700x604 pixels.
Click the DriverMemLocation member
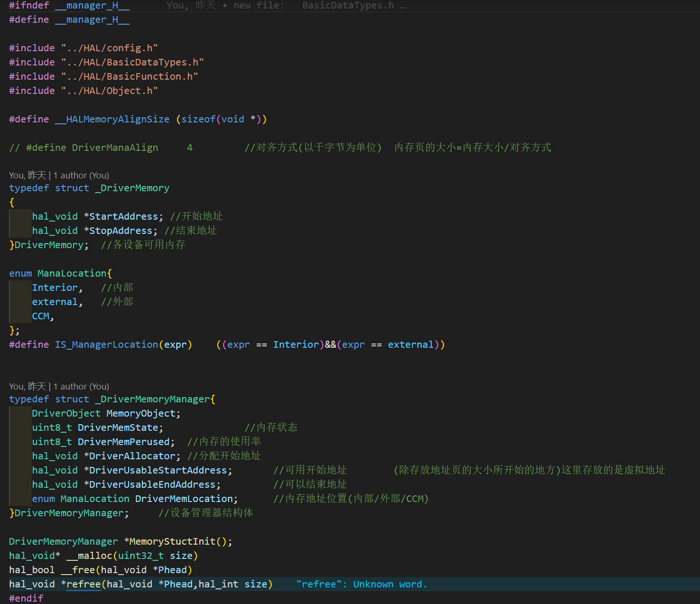(x=184, y=499)
